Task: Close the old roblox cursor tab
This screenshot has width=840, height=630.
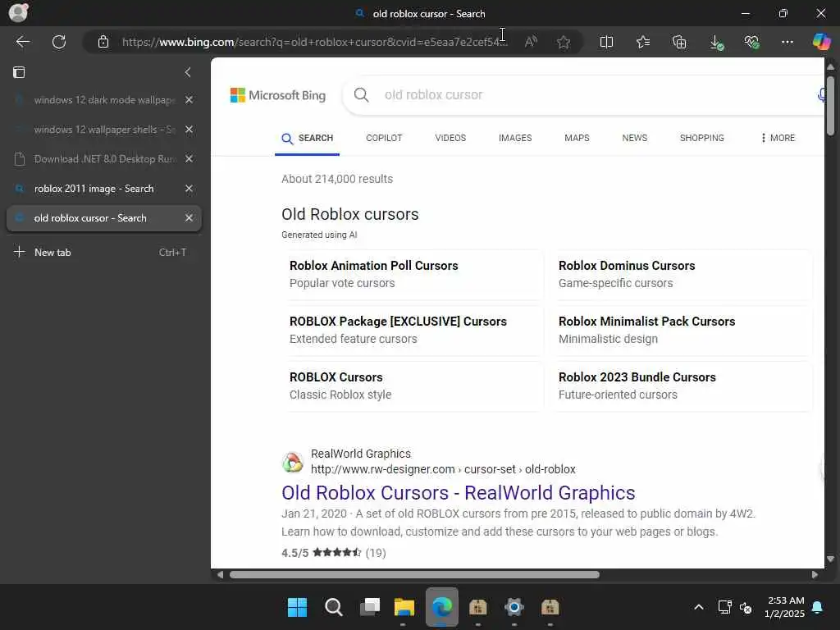Action: (189, 218)
